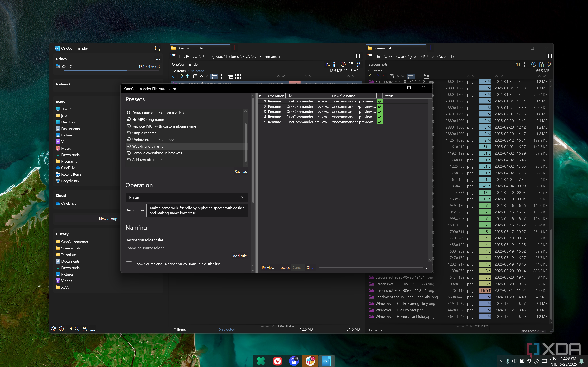This screenshot has width=588, height=367.
Task: Open Vivaldi from the taskbar
Action: [x=277, y=361]
